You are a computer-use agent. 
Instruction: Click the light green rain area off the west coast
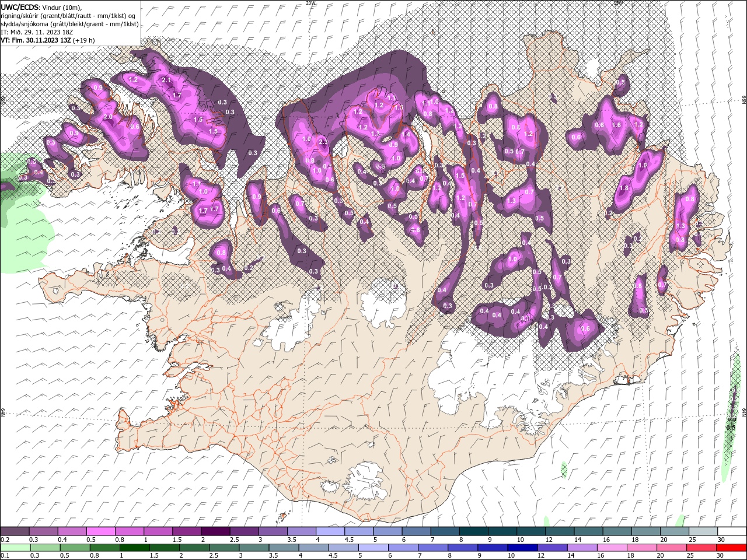click(23, 216)
